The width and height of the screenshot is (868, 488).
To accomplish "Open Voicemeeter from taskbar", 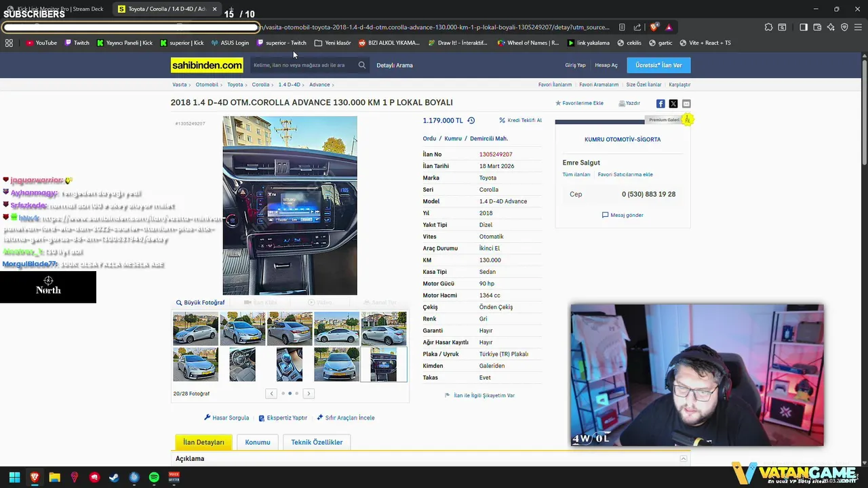I will (x=174, y=477).
